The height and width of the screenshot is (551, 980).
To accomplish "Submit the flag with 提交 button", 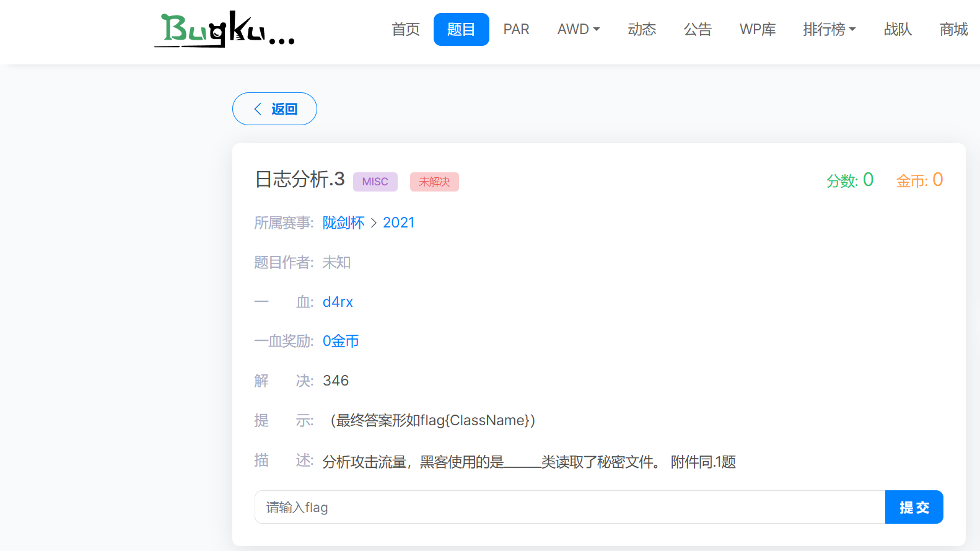I will point(914,507).
